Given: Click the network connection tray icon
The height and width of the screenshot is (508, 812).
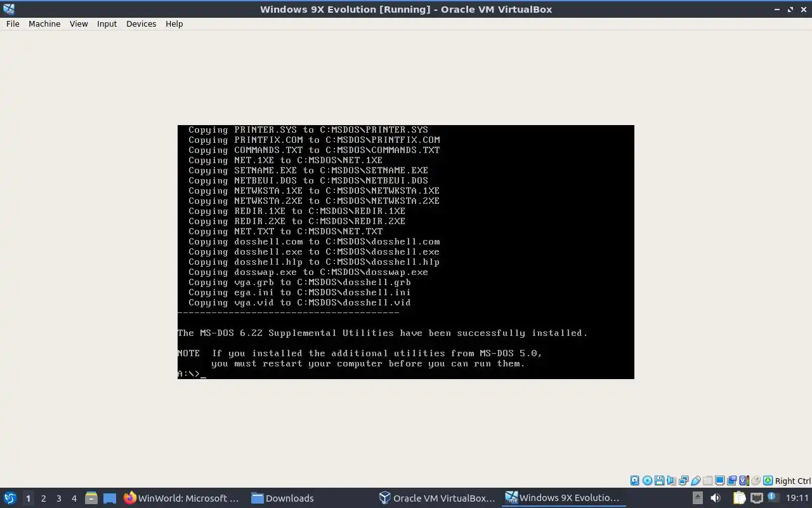Looking at the screenshot, I should pyautogui.click(x=757, y=498).
